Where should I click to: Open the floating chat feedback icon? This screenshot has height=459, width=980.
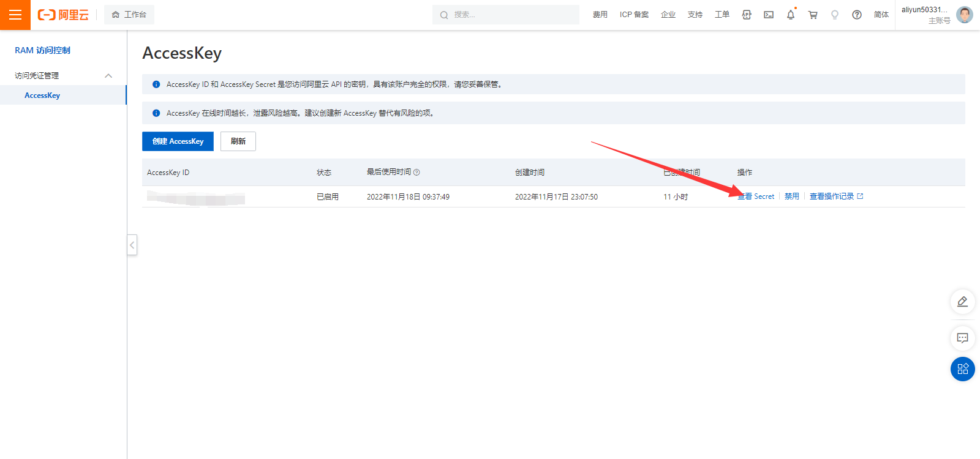(963, 338)
